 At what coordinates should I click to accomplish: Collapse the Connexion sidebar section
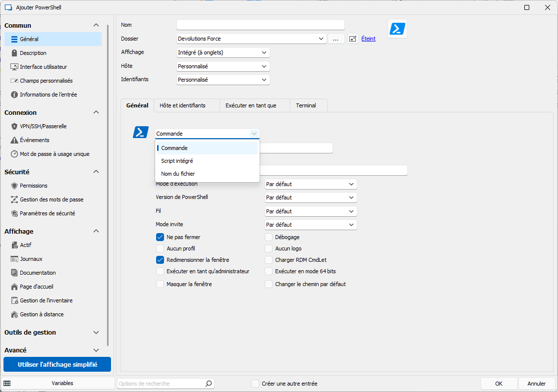tap(96, 112)
